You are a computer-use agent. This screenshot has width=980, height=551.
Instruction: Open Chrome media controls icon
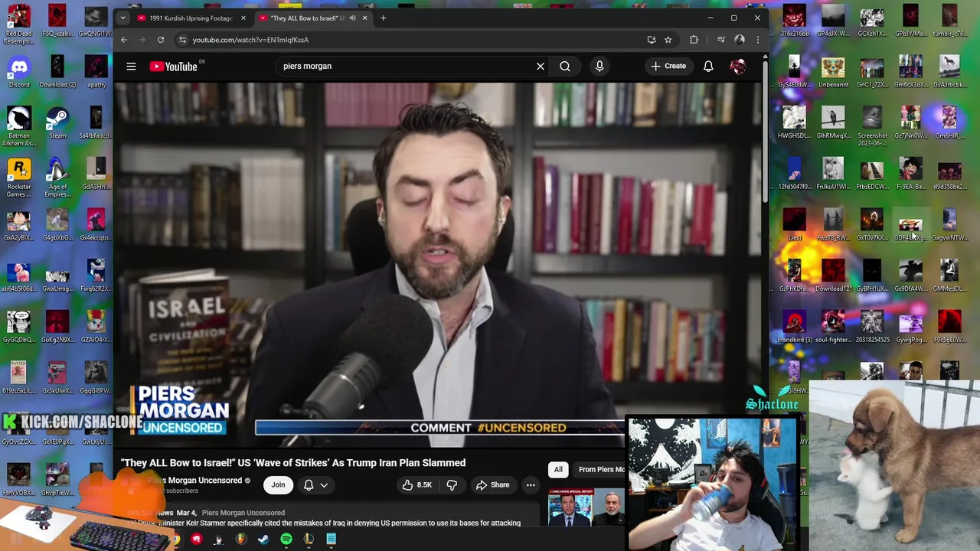(720, 40)
